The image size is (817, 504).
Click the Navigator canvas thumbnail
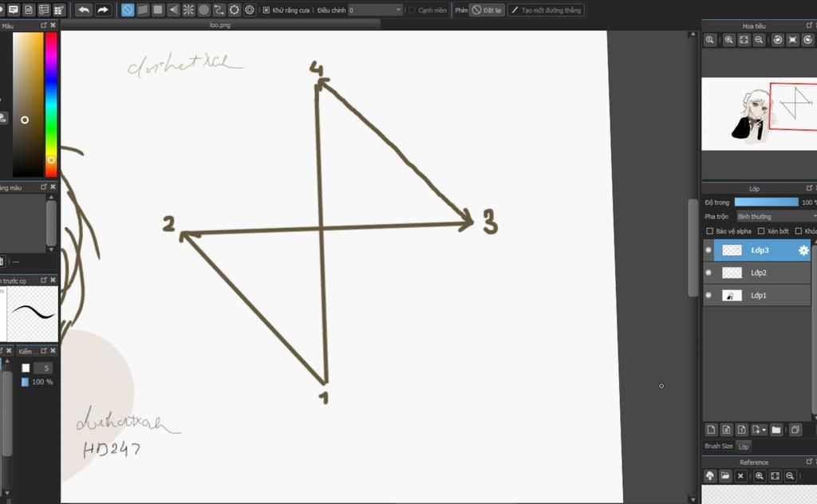click(x=760, y=114)
